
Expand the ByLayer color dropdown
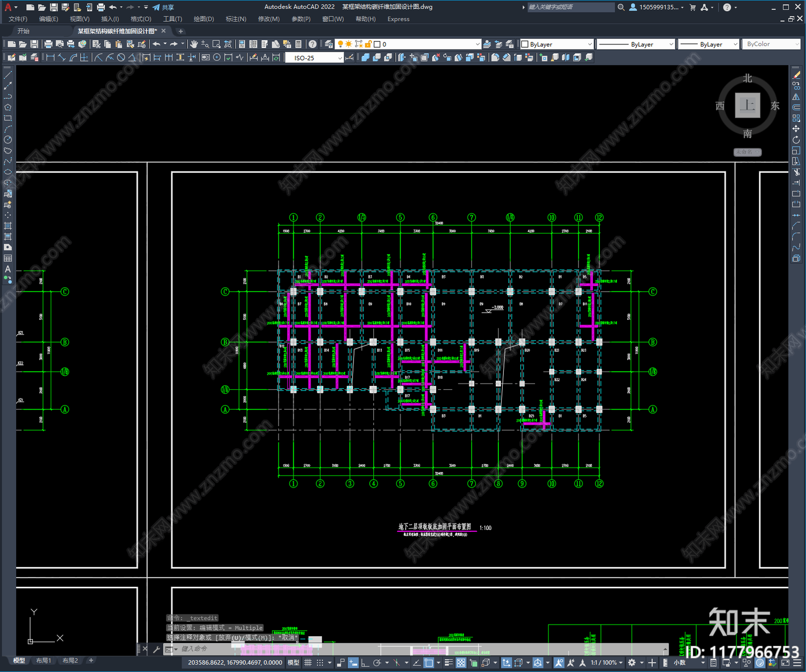point(557,44)
